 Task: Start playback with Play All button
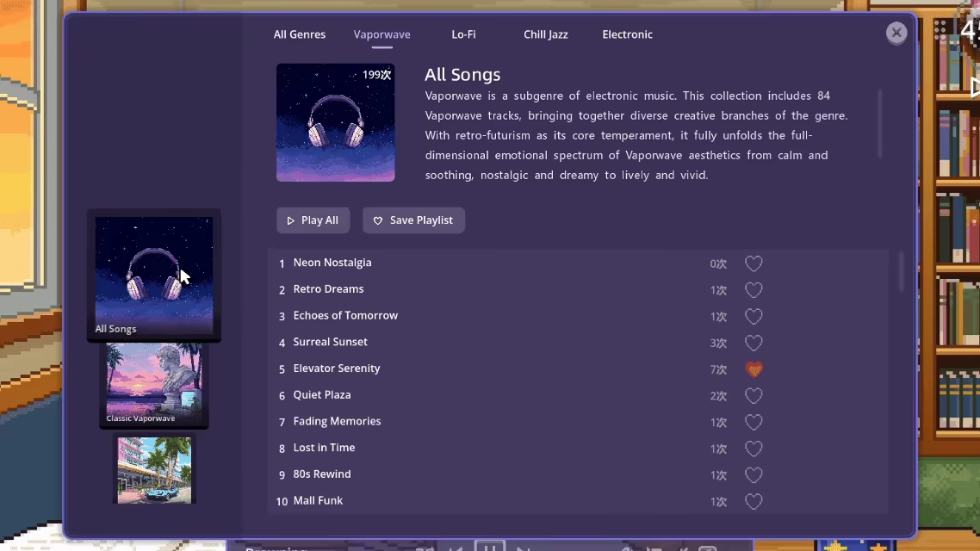pos(313,220)
